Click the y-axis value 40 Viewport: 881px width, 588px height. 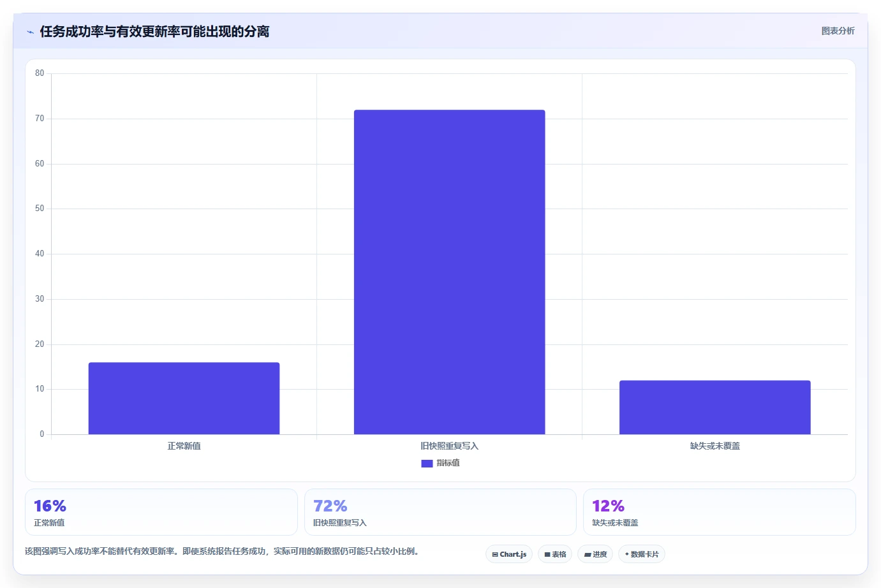[40, 254]
